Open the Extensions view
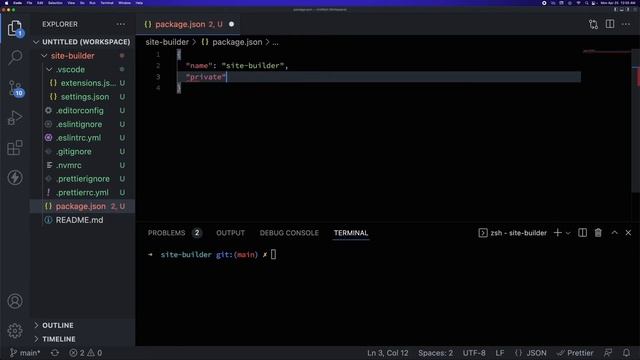 tap(15, 148)
